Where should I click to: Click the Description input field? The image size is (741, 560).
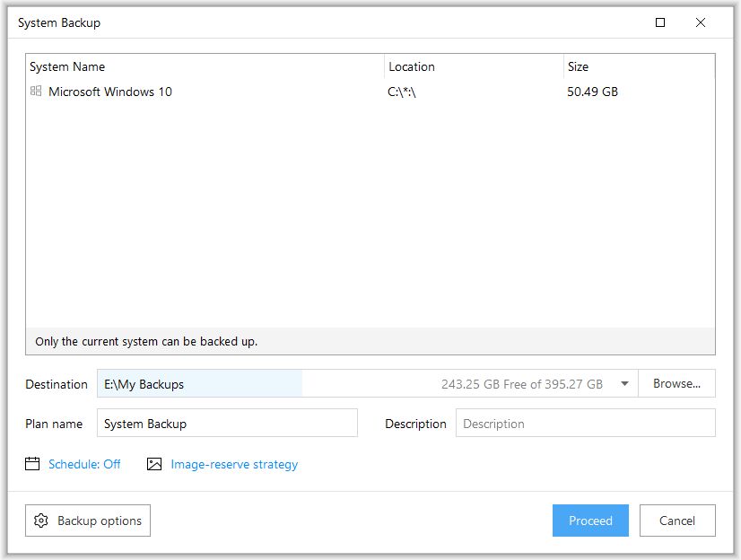[x=583, y=423]
